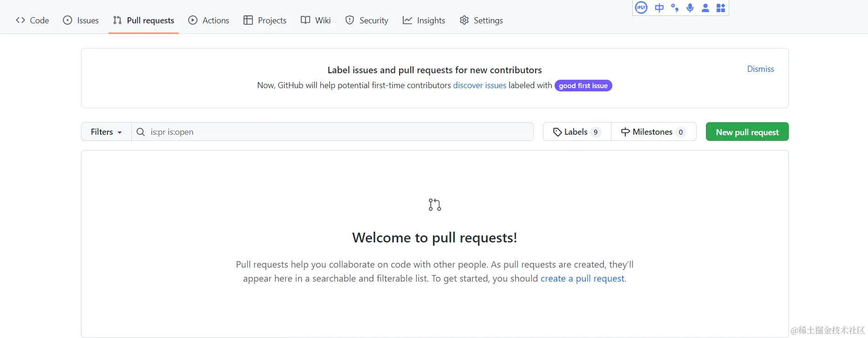Open the Insights tab

[x=424, y=21]
